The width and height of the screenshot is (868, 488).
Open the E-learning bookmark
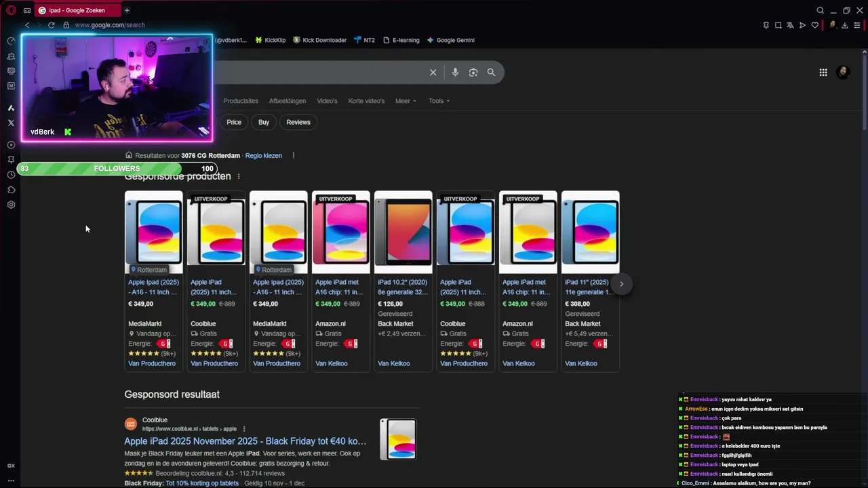(400, 40)
